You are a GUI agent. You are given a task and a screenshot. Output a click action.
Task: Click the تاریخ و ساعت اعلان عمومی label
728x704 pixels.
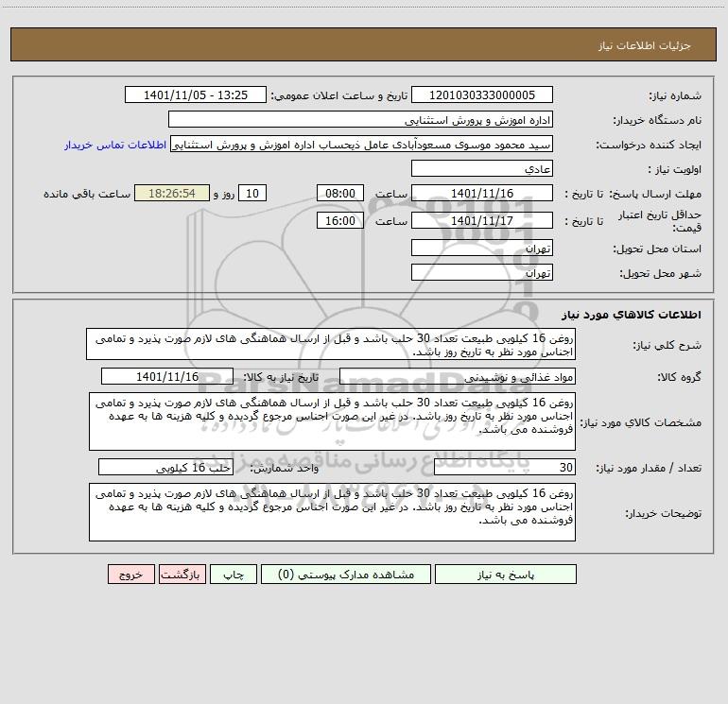(x=339, y=95)
